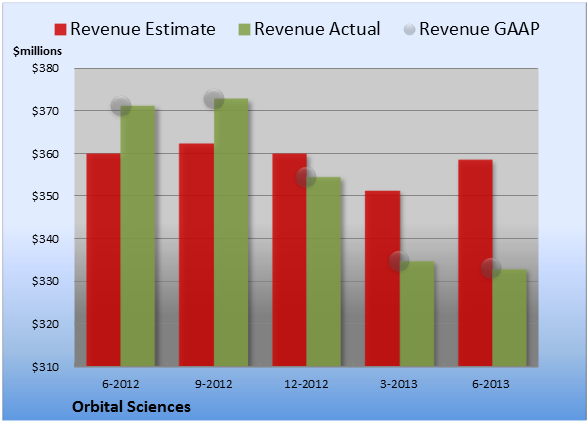Image resolution: width=588 pixels, height=422 pixels.
Task: Click the GAAP marker for 12-2012
Action: (x=306, y=177)
